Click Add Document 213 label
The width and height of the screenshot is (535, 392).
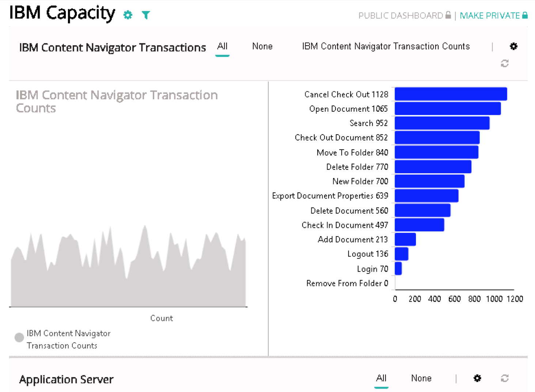tap(353, 239)
